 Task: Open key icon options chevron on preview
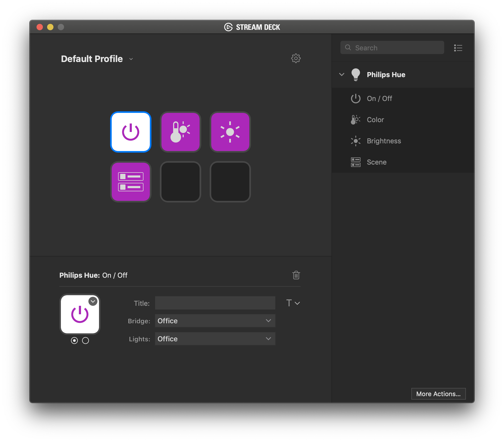[x=93, y=301]
